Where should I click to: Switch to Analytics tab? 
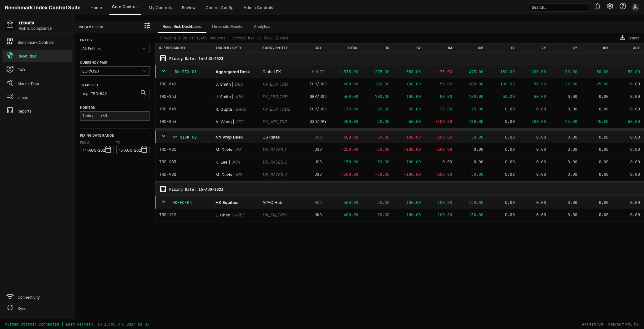[x=262, y=27]
